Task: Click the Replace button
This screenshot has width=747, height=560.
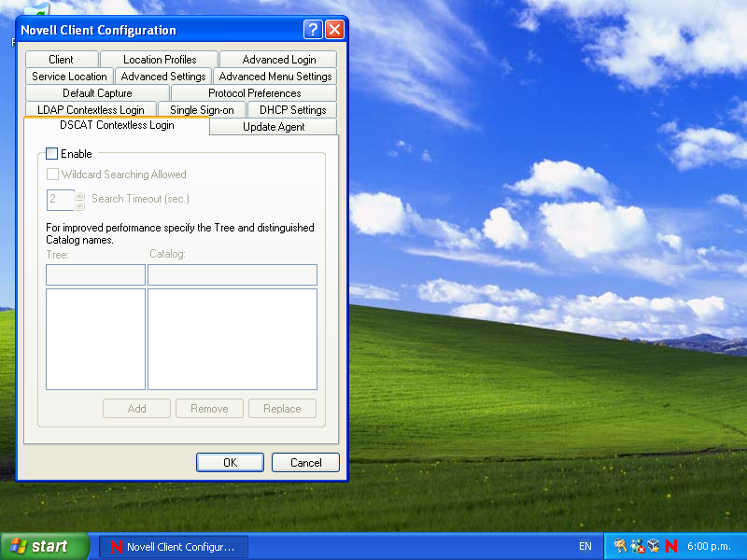Action: (x=283, y=409)
